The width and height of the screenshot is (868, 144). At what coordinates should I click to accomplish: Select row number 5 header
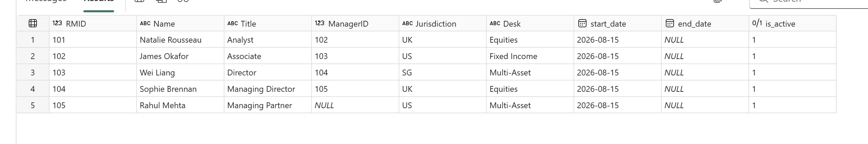(x=33, y=105)
